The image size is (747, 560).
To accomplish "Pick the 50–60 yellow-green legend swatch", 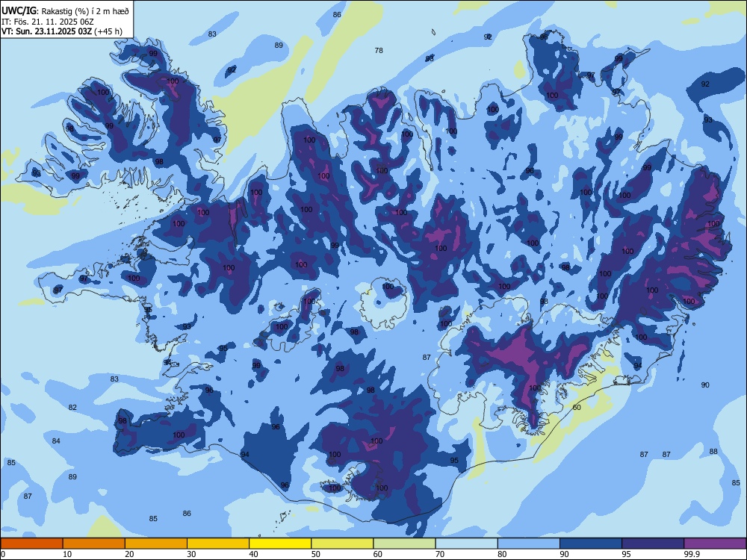I will pyautogui.click(x=343, y=544).
